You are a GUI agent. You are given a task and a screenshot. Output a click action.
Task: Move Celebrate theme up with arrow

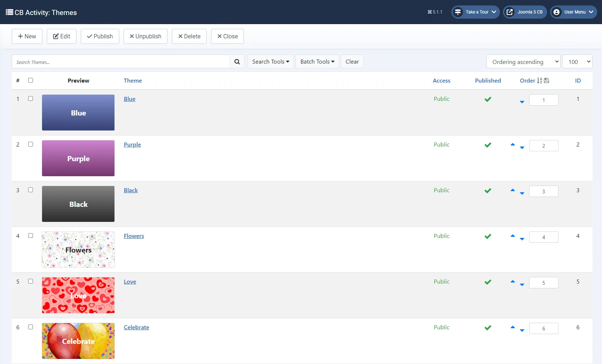click(513, 327)
